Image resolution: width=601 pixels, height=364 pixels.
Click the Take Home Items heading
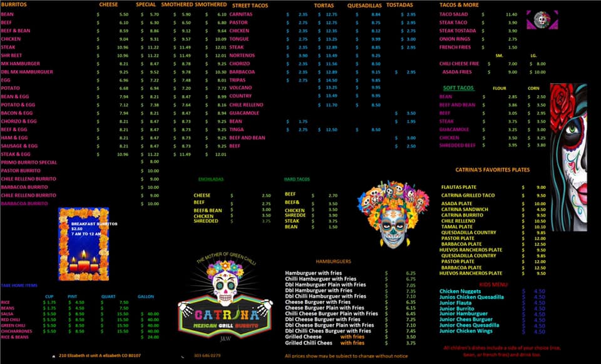[x=19, y=285]
